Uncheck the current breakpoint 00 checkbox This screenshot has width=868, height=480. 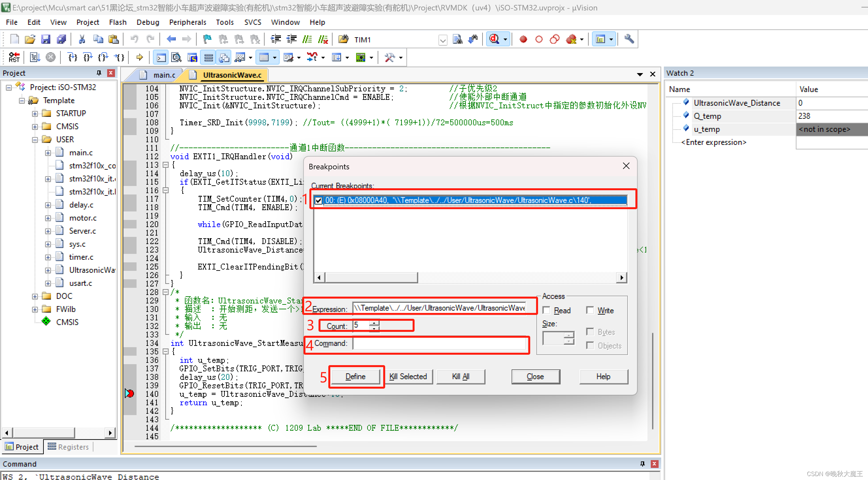pos(319,201)
